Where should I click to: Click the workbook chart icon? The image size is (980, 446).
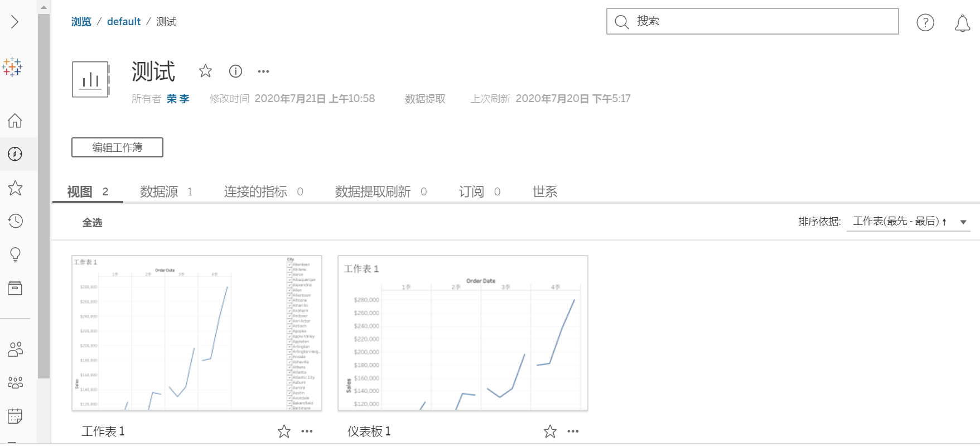pyautogui.click(x=91, y=79)
